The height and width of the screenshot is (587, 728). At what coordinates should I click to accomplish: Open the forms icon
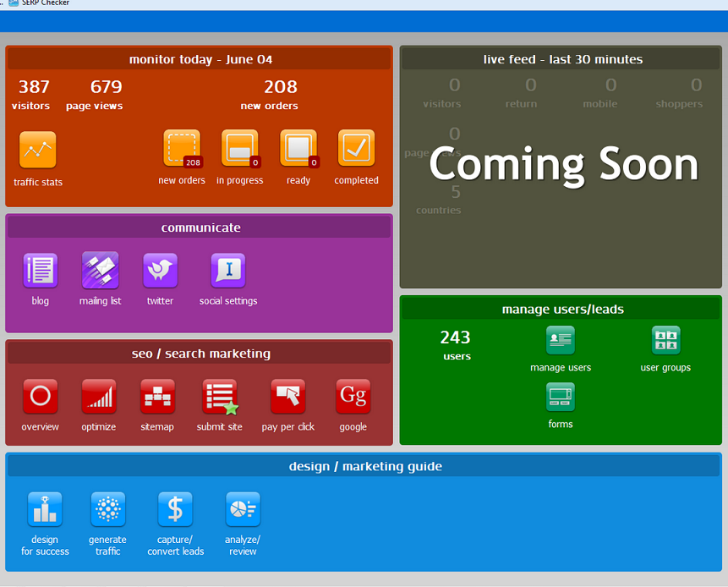(560, 397)
